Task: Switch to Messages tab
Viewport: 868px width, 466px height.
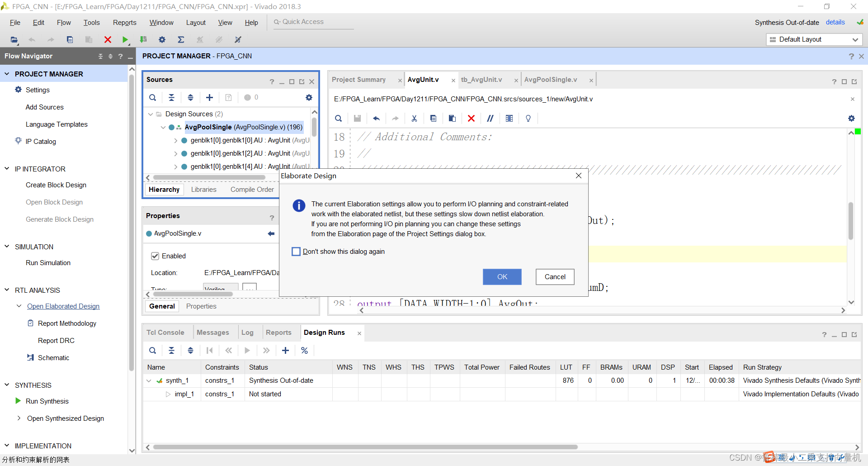Action: point(212,333)
